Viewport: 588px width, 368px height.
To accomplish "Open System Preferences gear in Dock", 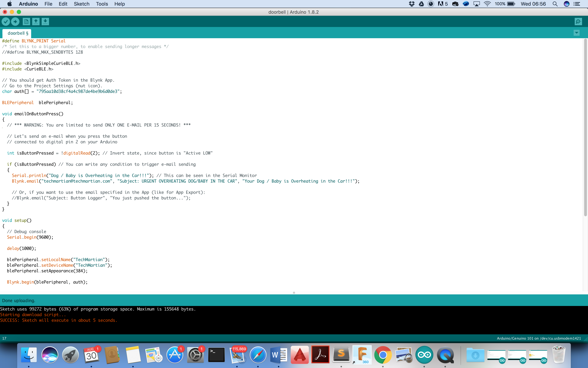I will [x=195, y=355].
